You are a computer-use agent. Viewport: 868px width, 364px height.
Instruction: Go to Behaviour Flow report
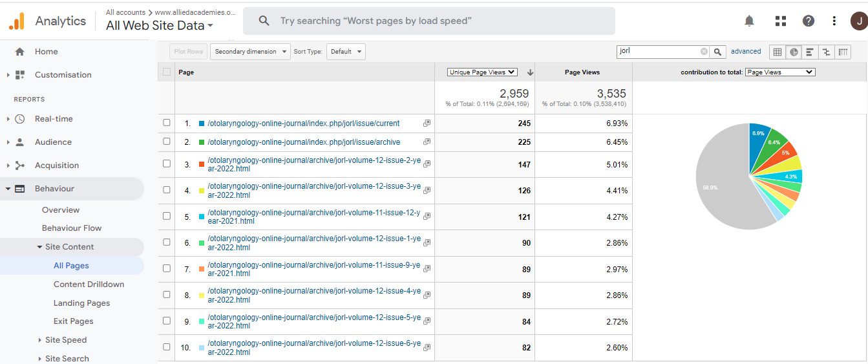(x=72, y=228)
